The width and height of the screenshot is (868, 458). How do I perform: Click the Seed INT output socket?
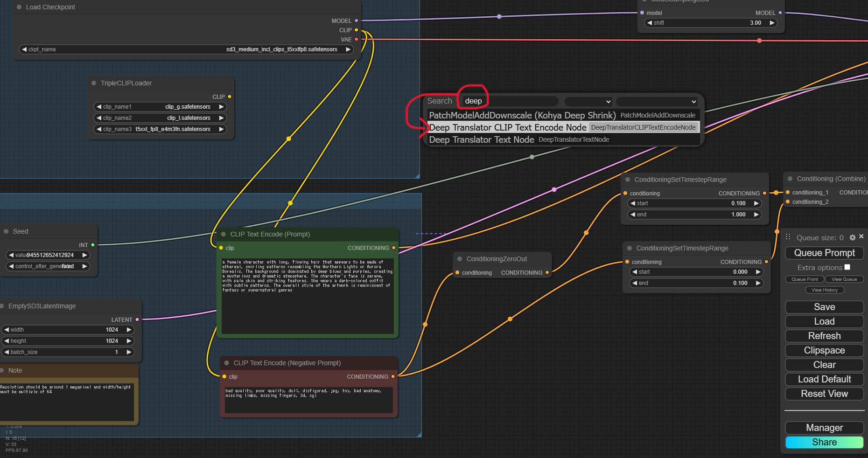click(x=93, y=245)
